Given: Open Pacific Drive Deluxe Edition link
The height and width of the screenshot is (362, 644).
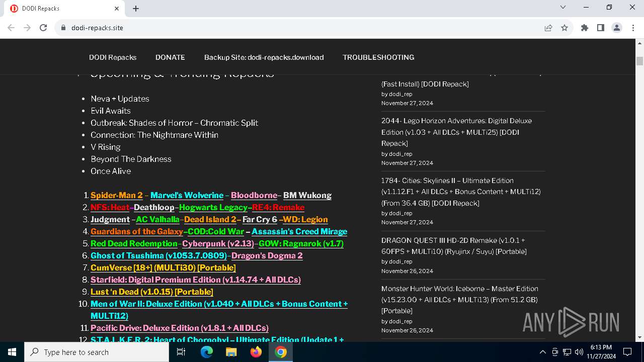Looking at the screenshot, I should 180,328.
